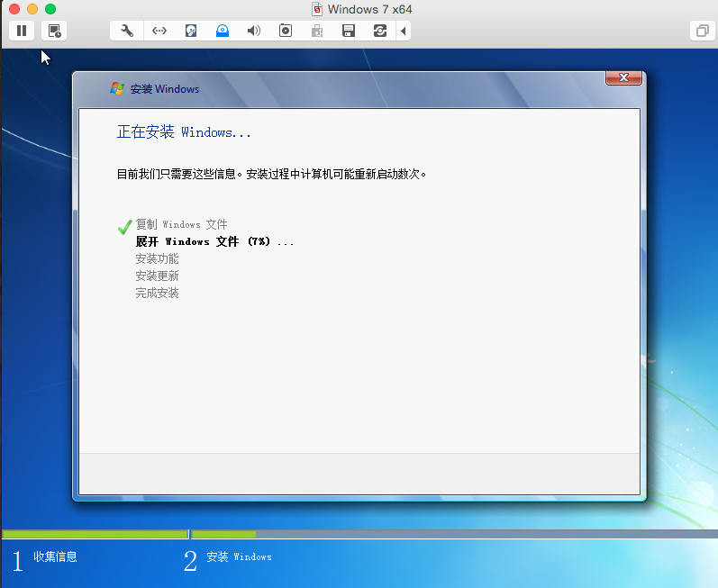Screen dimensions: 718x588
Task: Click the hard disk icon
Action: 190,31
